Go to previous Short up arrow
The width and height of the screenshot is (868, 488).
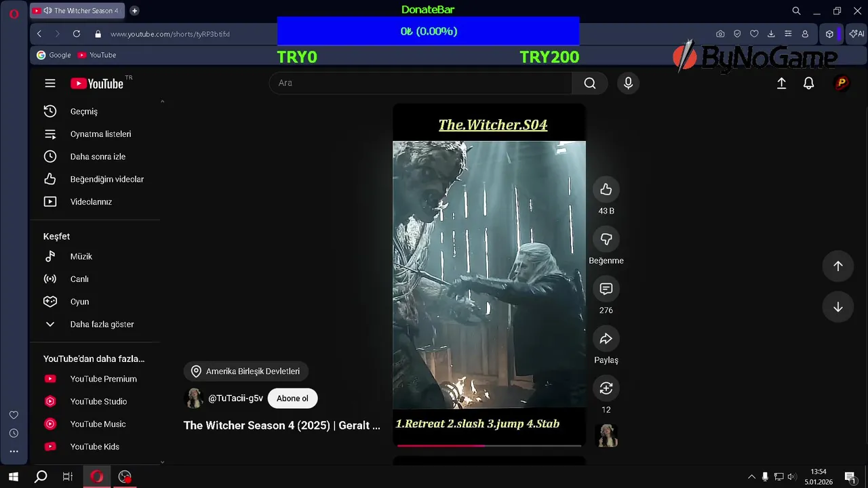[x=838, y=266]
